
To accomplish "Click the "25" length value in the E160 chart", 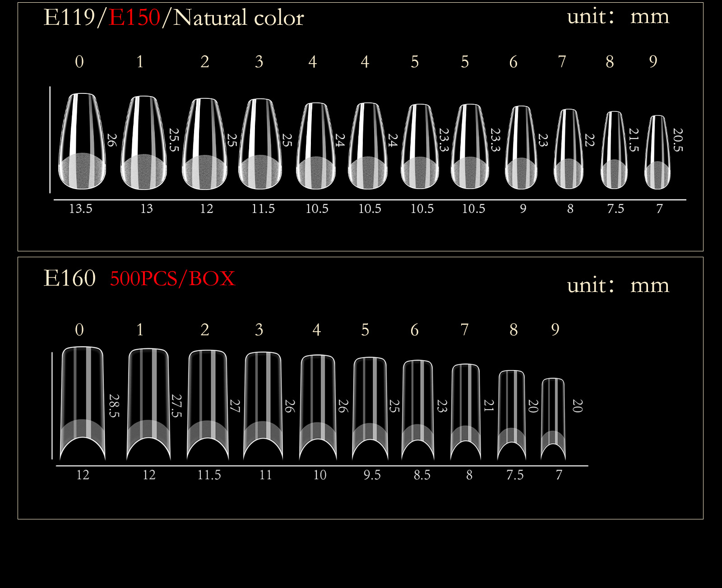I will click(x=394, y=406).
